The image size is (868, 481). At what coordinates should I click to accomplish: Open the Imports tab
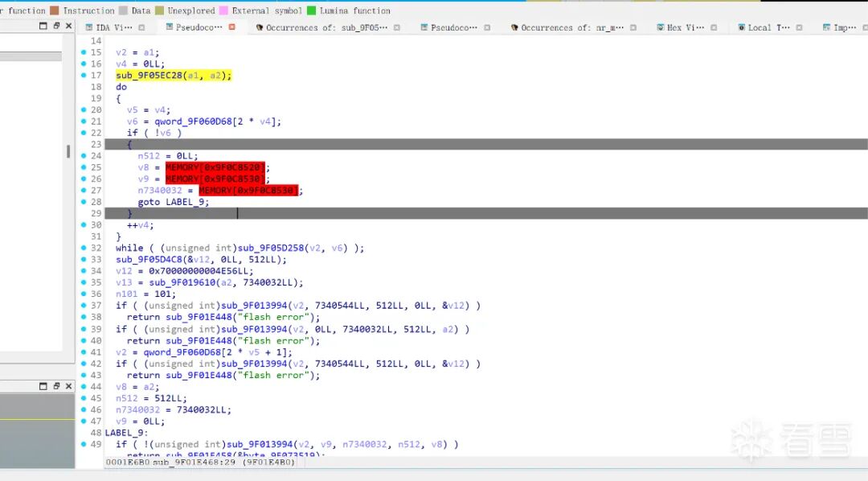(845, 27)
